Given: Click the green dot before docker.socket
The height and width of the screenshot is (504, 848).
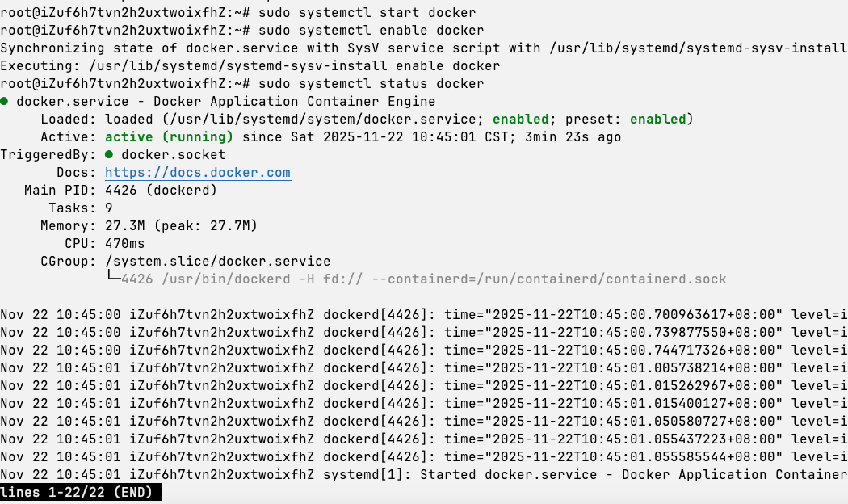Looking at the screenshot, I should (110, 154).
